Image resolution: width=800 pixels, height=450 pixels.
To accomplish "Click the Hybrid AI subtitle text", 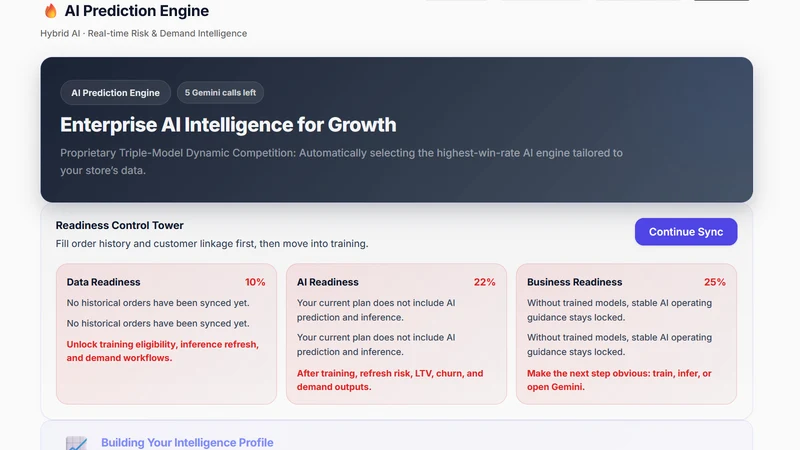I will pyautogui.click(x=143, y=34).
